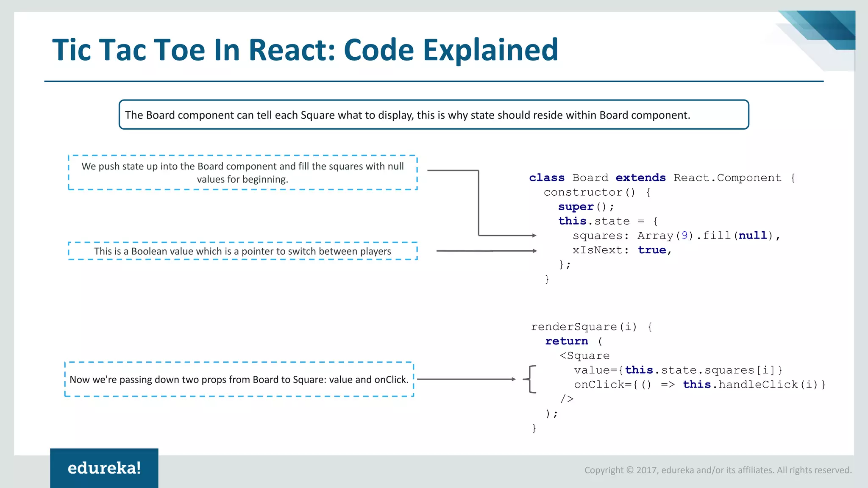Click the 'this.state = {' code line
868x488 pixels.
click(608, 221)
